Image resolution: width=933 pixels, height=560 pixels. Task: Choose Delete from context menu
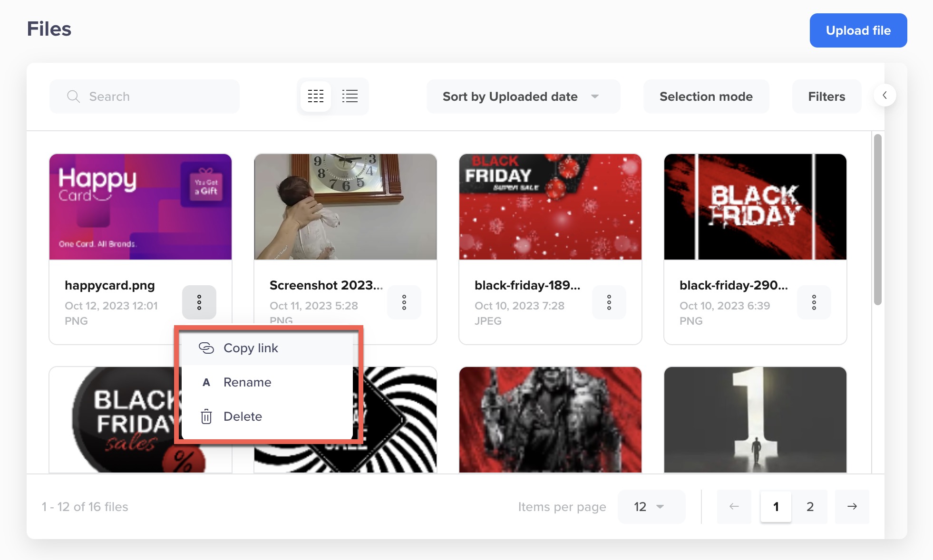(x=267, y=416)
